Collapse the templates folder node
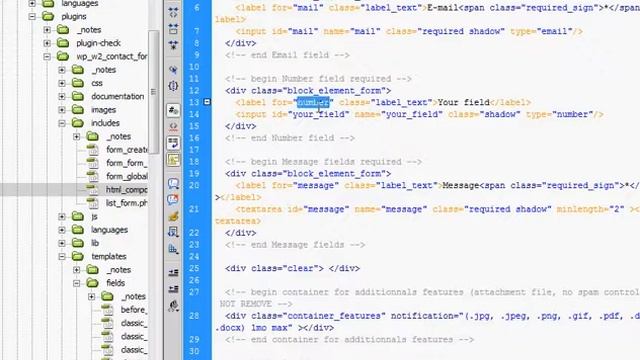 click(x=62, y=256)
